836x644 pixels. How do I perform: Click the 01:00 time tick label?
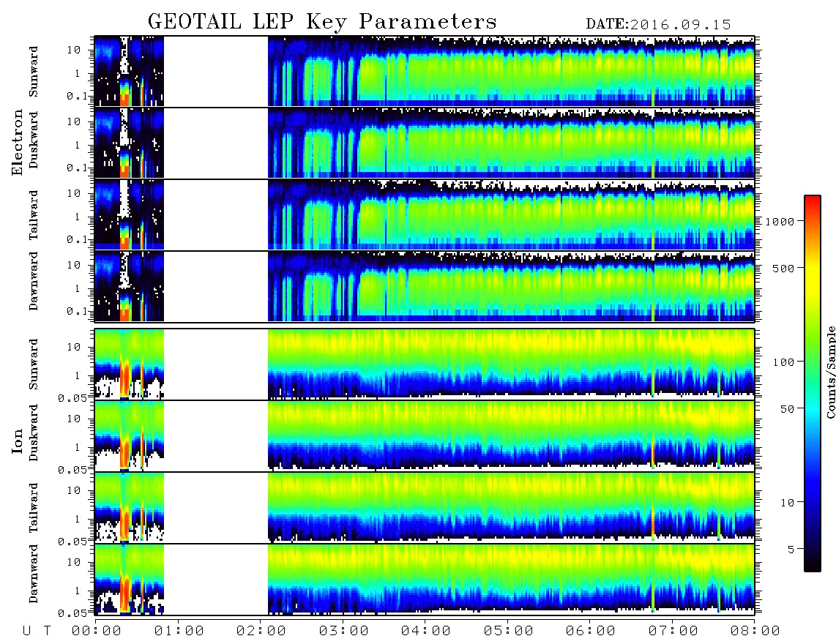179,632
